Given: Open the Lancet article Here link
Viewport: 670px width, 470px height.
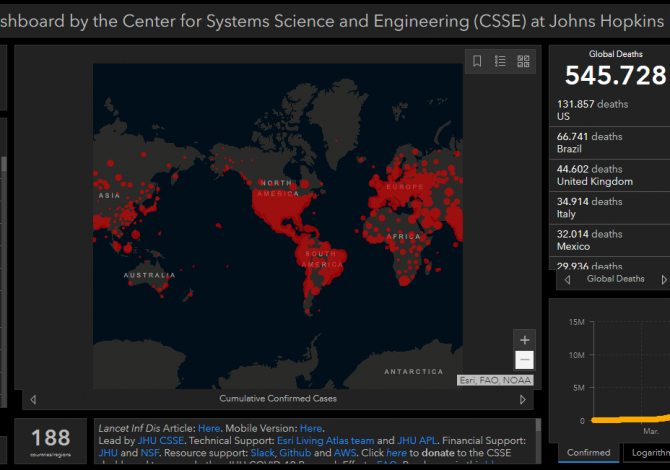Looking at the screenshot, I should [x=209, y=428].
